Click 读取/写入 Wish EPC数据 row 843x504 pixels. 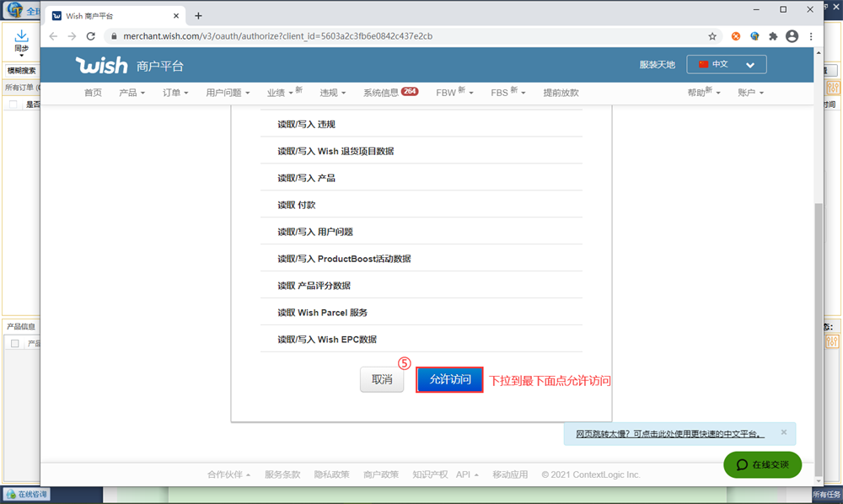[421, 339]
